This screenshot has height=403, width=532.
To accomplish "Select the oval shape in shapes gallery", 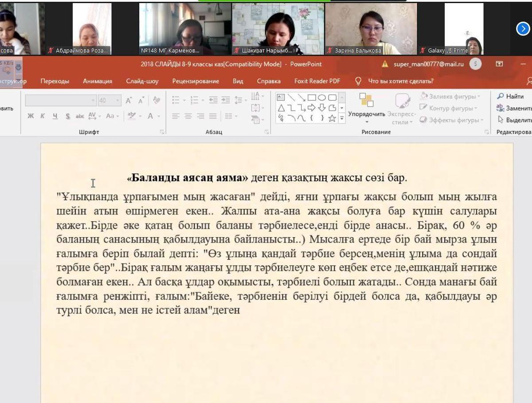I will click(321, 98).
